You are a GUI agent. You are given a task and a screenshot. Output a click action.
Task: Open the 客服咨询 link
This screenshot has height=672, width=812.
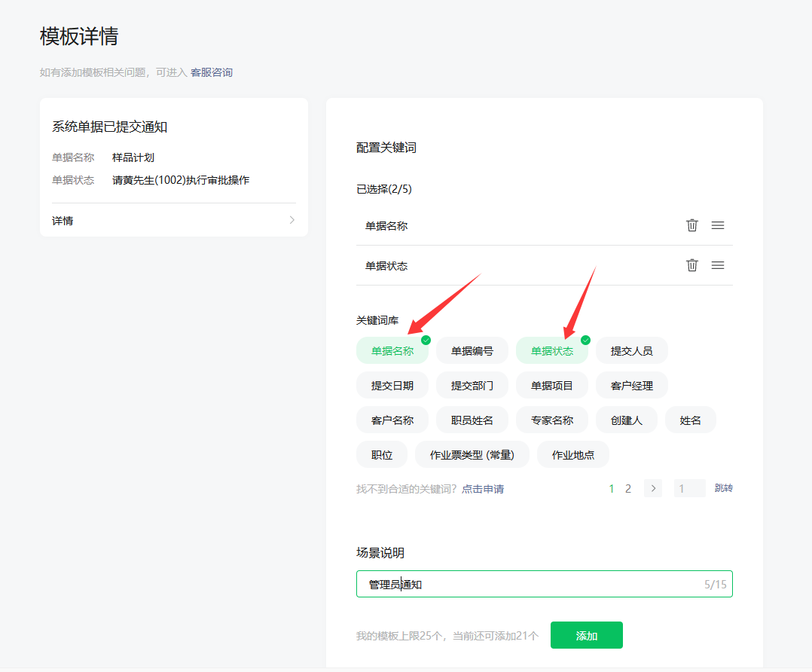pyautogui.click(x=212, y=73)
